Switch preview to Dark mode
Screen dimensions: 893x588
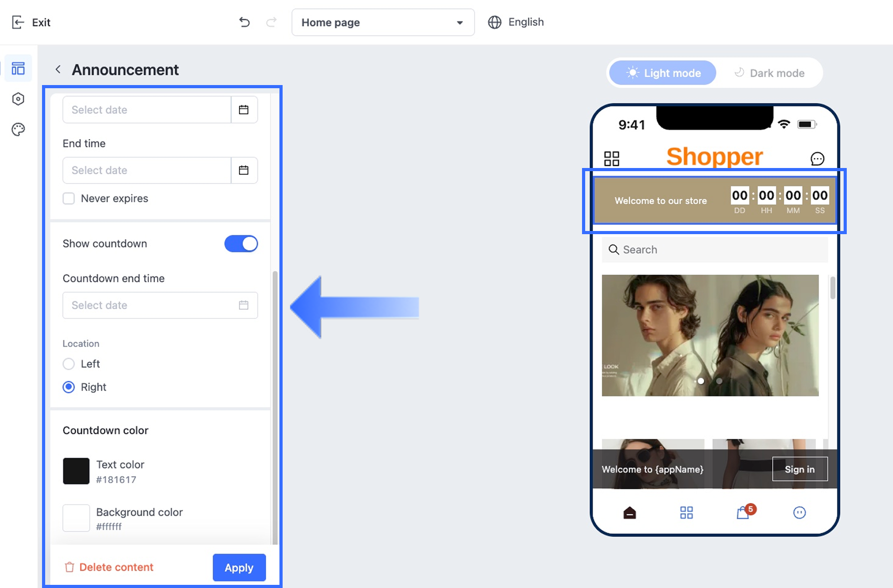[769, 73]
